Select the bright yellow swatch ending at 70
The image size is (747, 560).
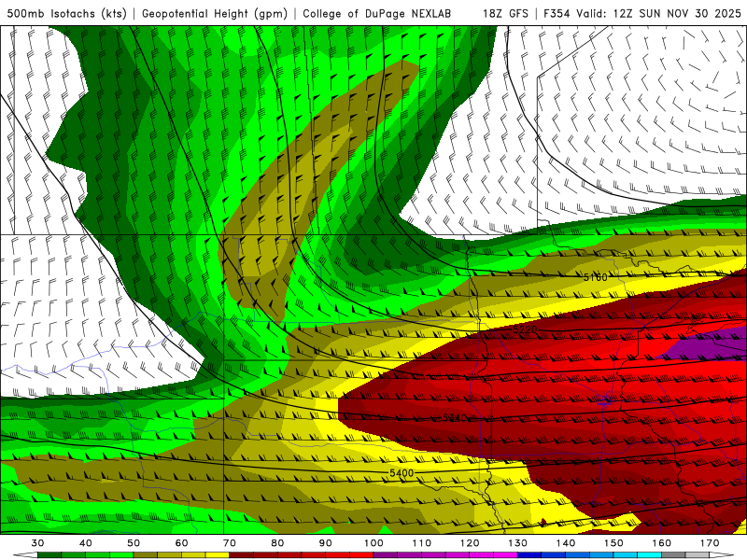pos(218,555)
